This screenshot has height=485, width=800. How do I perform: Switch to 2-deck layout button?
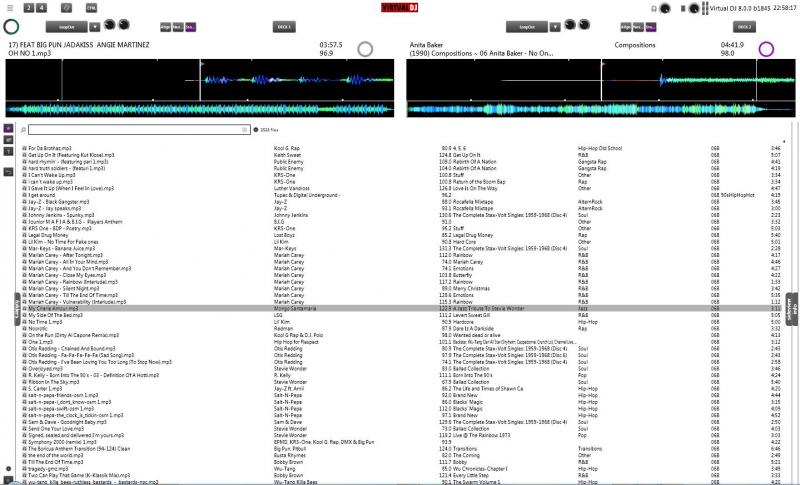point(29,8)
